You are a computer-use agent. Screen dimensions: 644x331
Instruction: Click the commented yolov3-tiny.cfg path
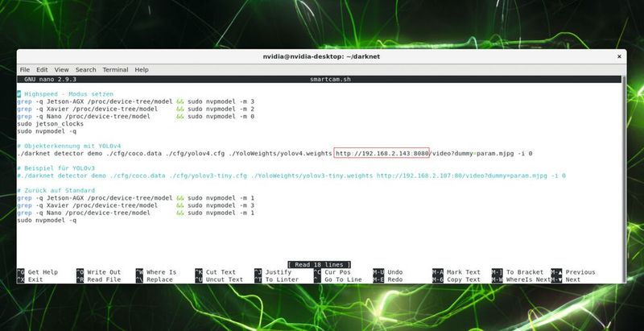pyautogui.click(x=208, y=176)
